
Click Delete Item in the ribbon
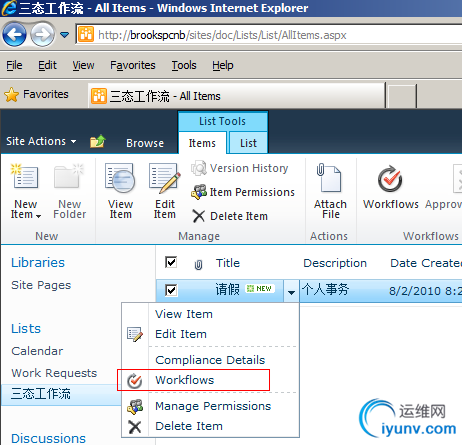230,216
